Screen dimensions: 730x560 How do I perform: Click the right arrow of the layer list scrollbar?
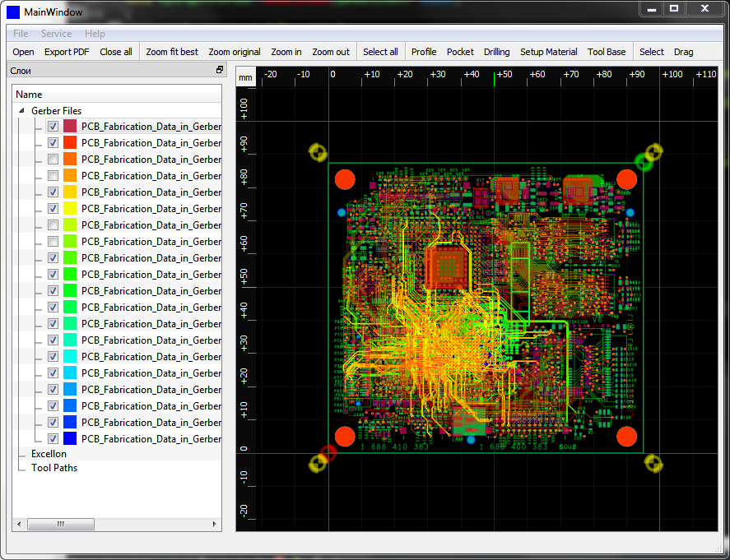coord(216,524)
